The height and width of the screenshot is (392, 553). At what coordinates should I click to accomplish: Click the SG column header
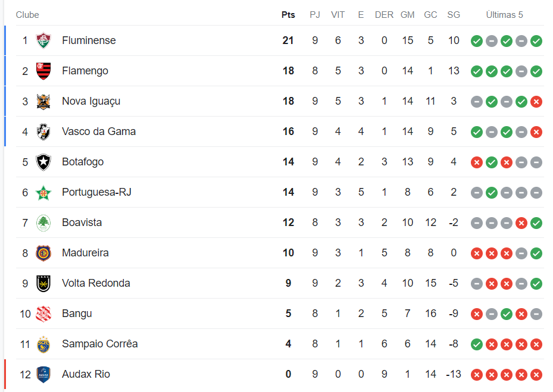(454, 15)
